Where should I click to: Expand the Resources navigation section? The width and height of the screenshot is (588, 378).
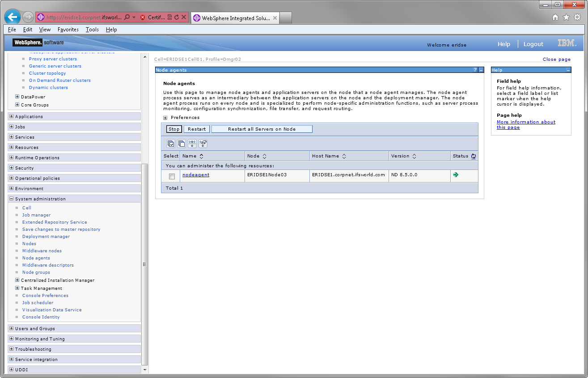click(12, 147)
